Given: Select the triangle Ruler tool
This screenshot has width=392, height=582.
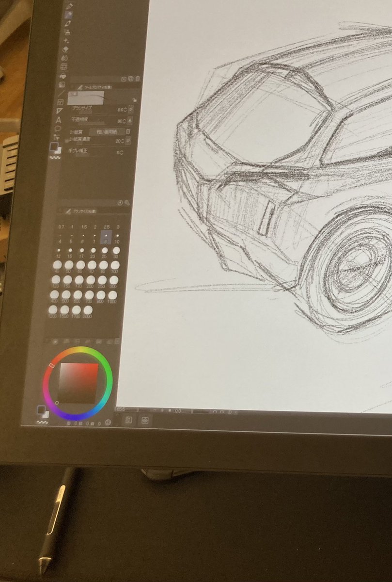Looking at the screenshot, I should pyautogui.click(x=60, y=111).
